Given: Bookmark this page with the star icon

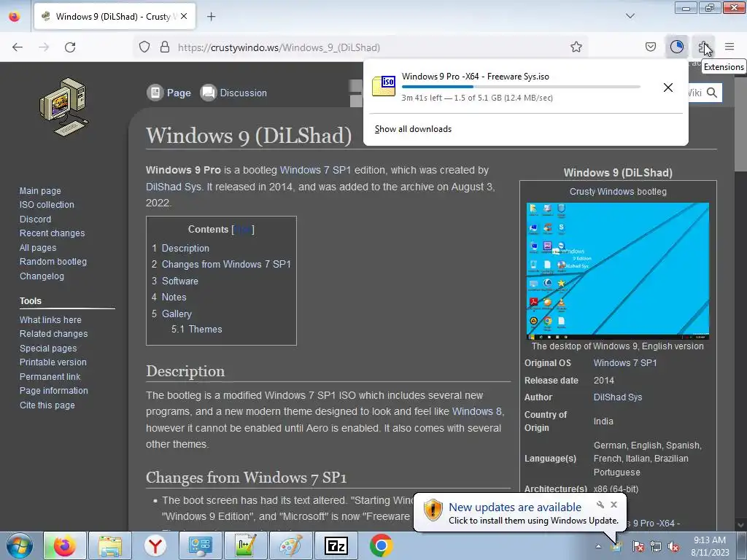Looking at the screenshot, I should click(576, 47).
